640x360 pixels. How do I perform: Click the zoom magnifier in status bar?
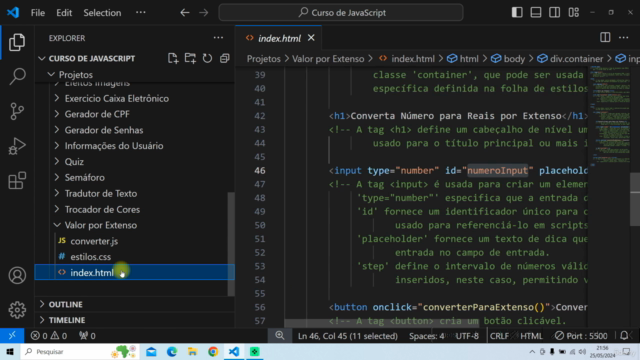[x=280, y=336]
